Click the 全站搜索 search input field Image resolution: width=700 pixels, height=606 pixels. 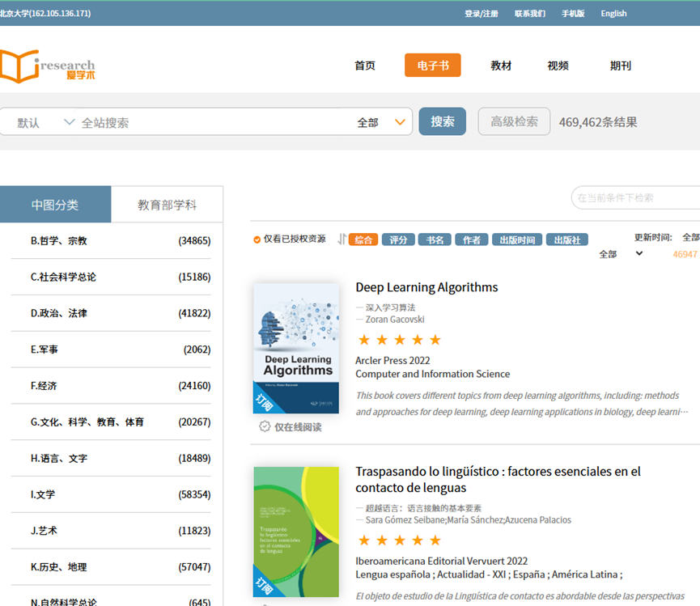[210, 122]
